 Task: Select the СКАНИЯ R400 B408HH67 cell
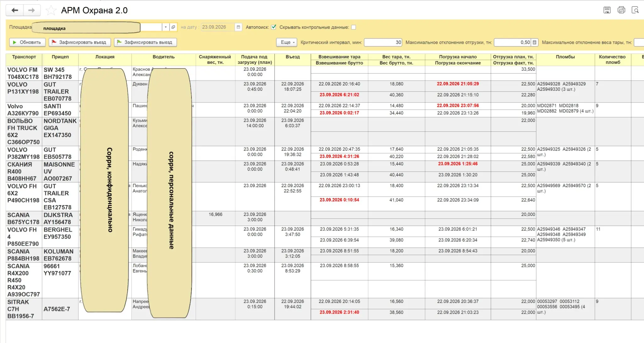pyautogui.click(x=24, y=171)
